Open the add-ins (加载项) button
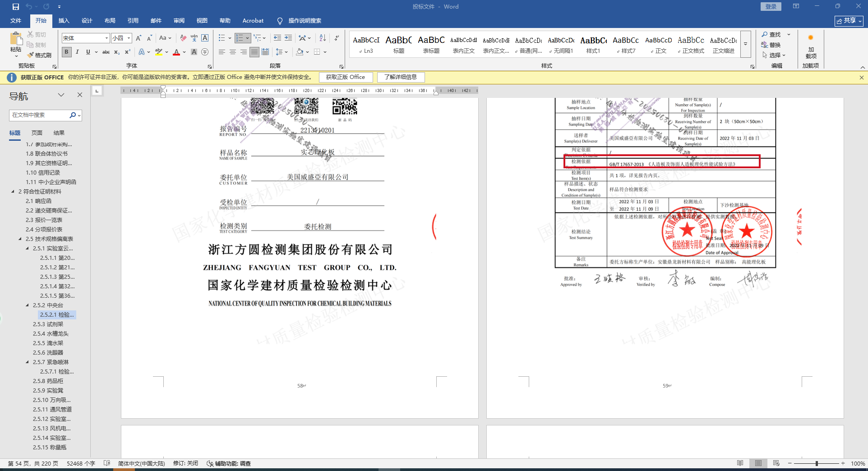Image resolution: width=868 pixels, height=471 pixels. [x=811, y=47]
